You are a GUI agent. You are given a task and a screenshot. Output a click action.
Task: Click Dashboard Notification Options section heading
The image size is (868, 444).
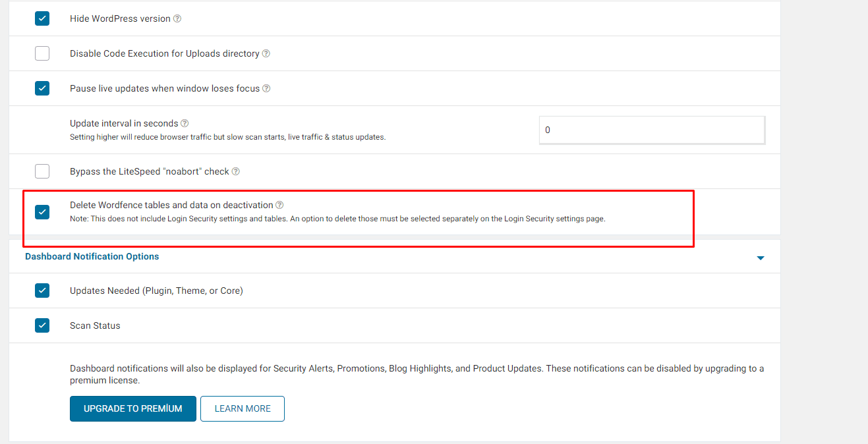tap(92, 256)
